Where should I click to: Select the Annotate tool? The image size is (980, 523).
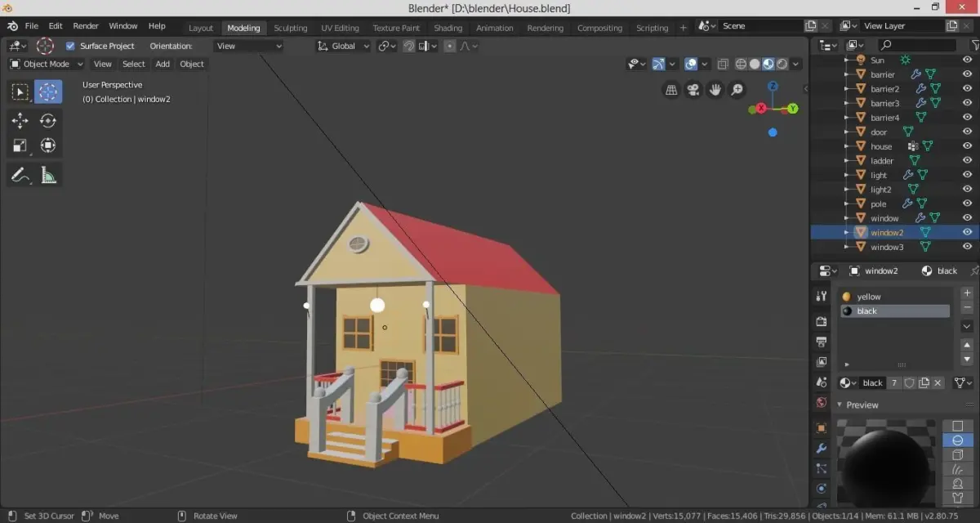point(20,175)
